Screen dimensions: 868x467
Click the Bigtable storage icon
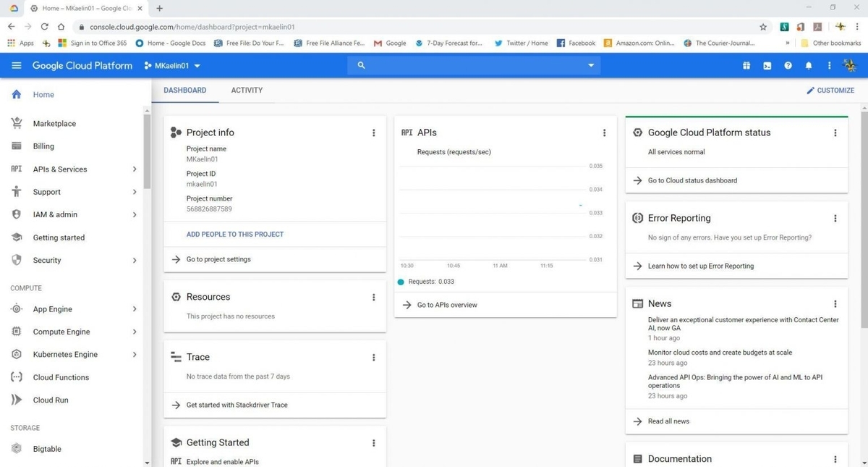coord(16,449)
